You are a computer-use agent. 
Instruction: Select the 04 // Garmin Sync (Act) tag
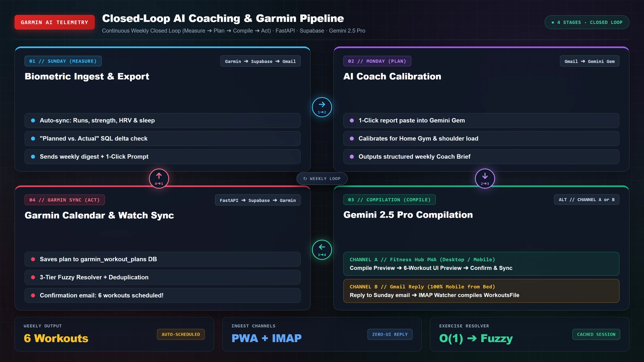(x=64, y=200)
